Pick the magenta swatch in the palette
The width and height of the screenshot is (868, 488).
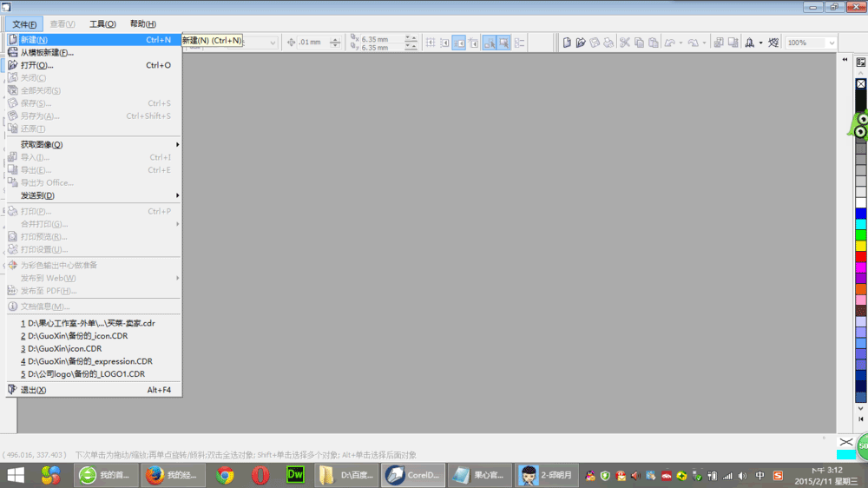[x=861, y=267]
